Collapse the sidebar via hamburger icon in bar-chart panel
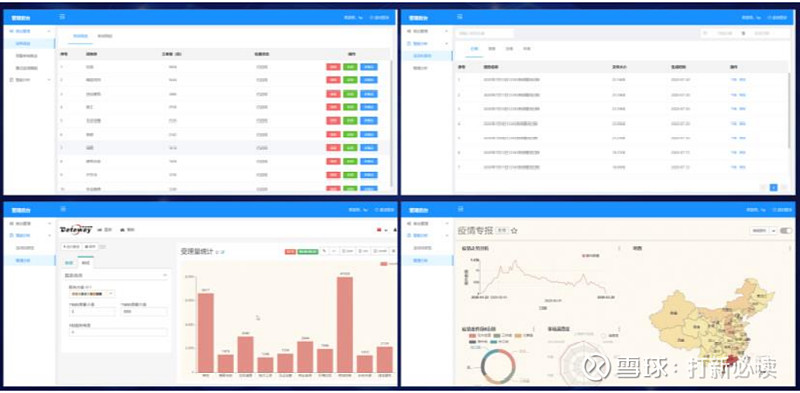 pos(62,209)
